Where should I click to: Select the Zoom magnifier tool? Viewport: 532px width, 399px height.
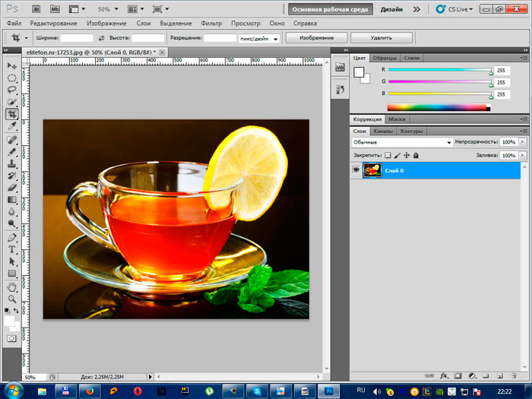point(12,298)
